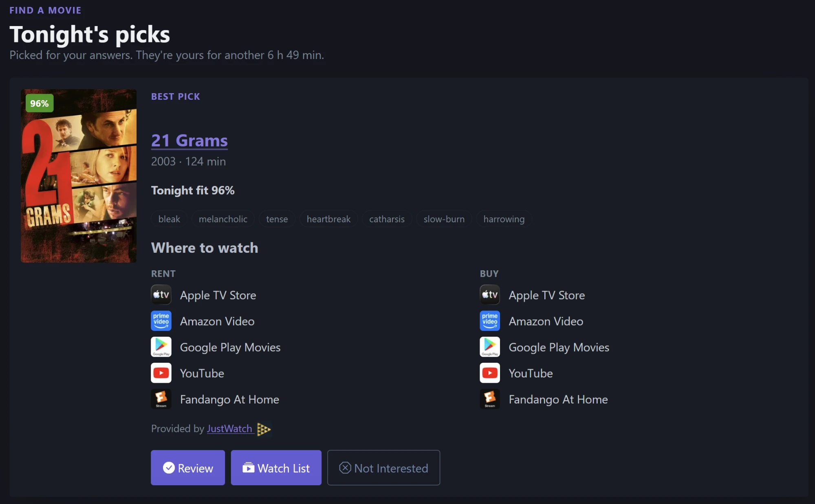815x504 pixels.
Task: Click Fandango icon under Buy
Action: coord(490,399)
